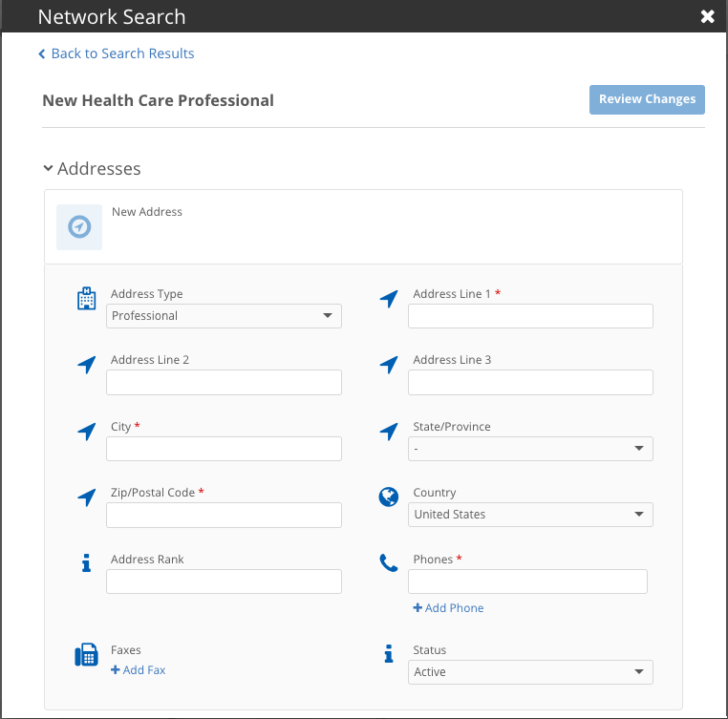Open the Status dropdown
Image resolution: width=728 pixels, height=719 pixels.
click(x=530, y=672)
